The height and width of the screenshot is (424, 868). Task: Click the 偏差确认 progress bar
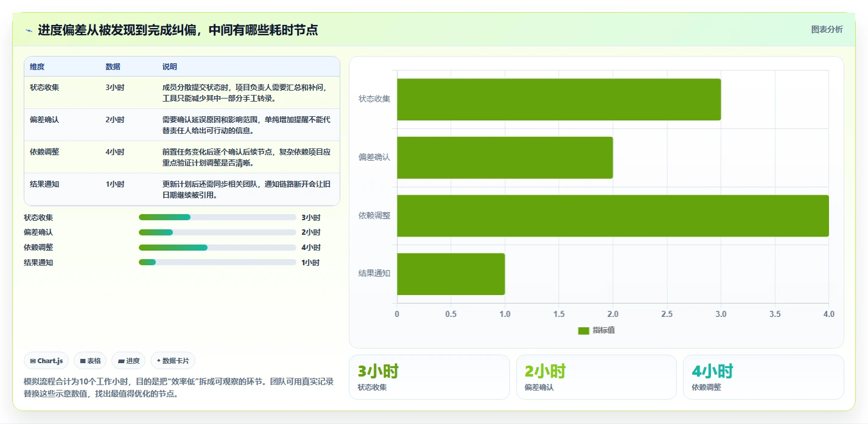217,232
